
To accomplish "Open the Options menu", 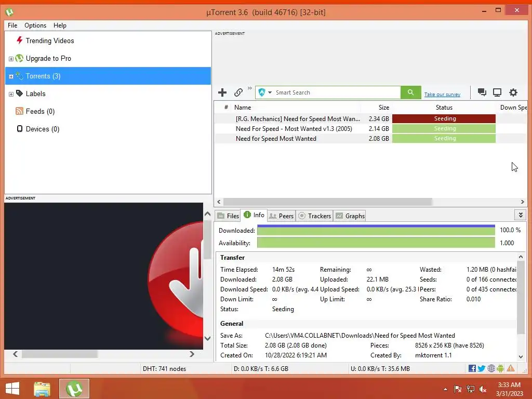I will tap(35, 25).
